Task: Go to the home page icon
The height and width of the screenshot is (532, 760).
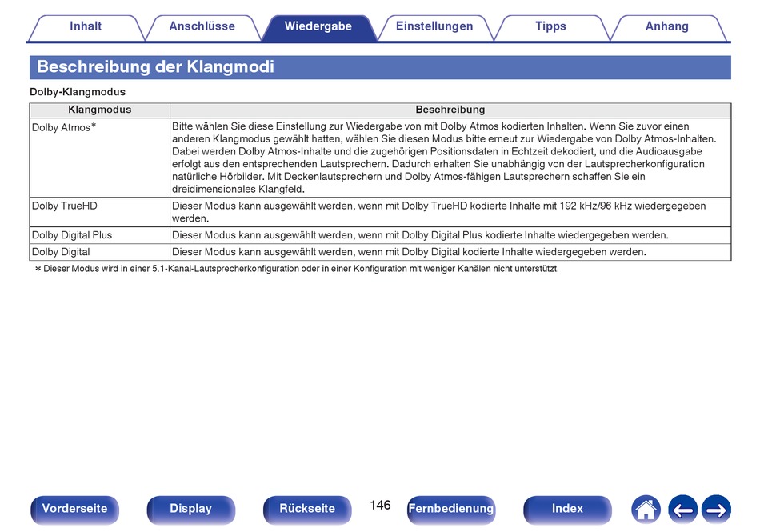Action: pos(646,510)
